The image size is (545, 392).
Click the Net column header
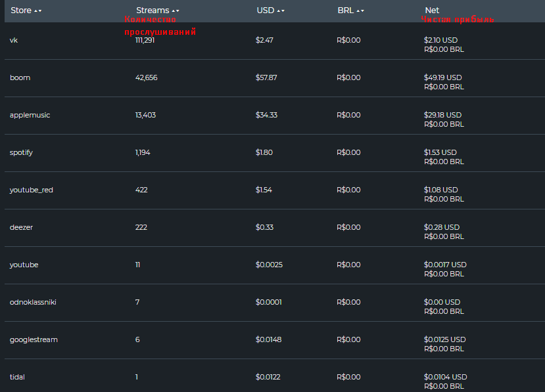pyautogui.click(x=432, y=11)
